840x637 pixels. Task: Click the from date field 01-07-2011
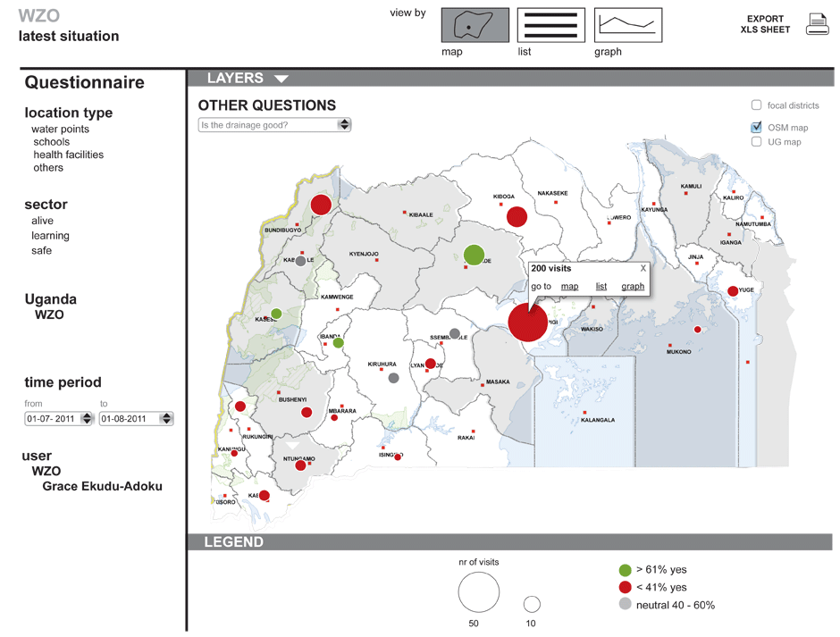point(59,418)
